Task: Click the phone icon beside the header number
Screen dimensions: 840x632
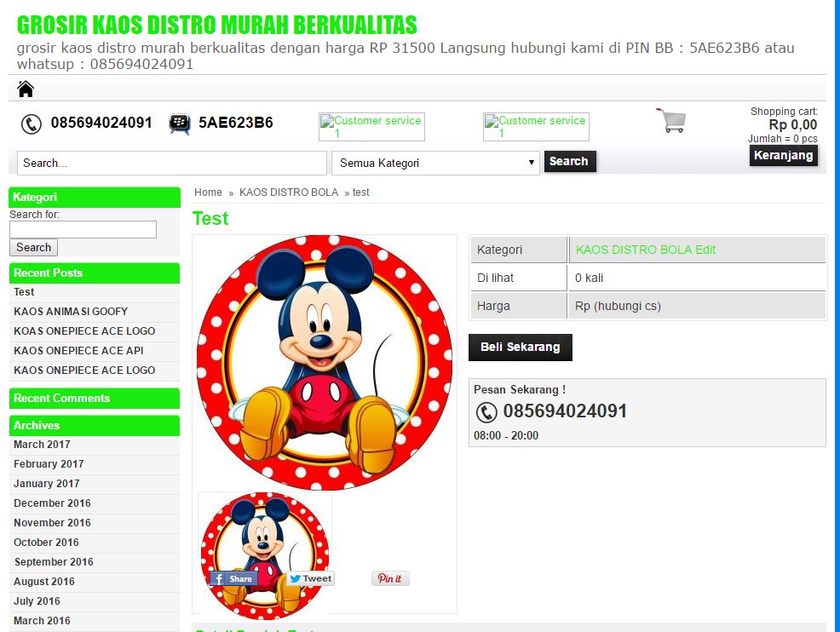Action: coord(32,124)
